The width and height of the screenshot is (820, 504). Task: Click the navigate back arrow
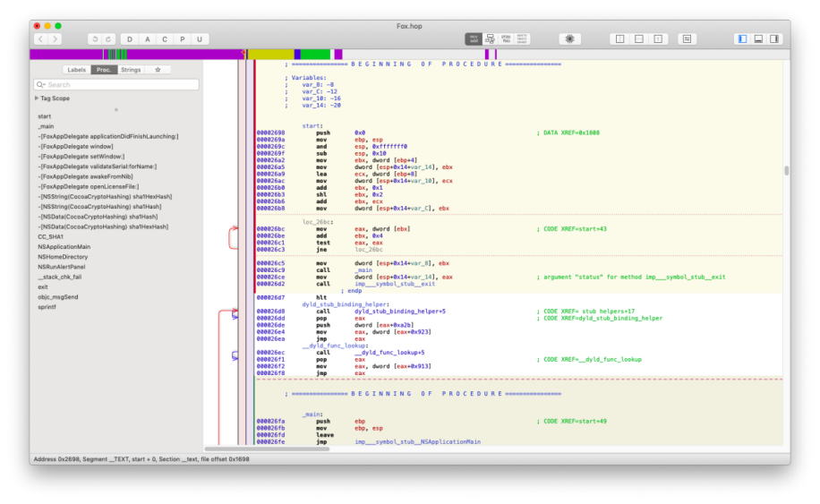pyautogui.click(x=41, y=39)
